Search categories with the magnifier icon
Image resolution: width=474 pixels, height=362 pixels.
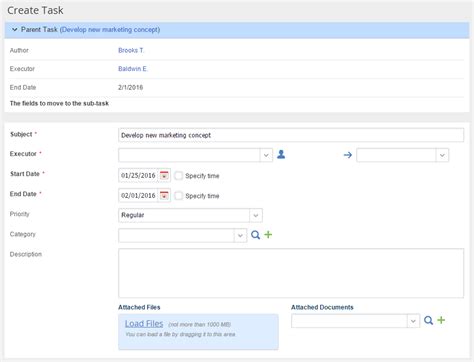click(255, 235)
